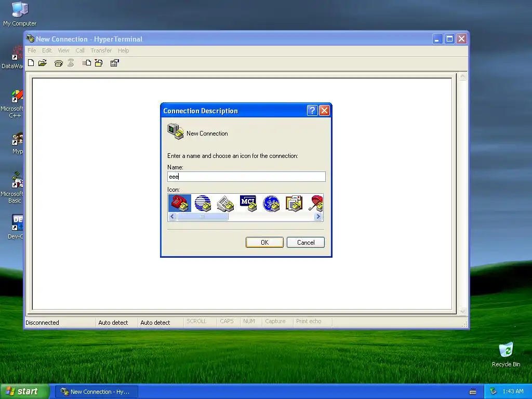Screen dimensions: 532x399
Task: Open the Edit menu
Action: [x=47, y=50]
